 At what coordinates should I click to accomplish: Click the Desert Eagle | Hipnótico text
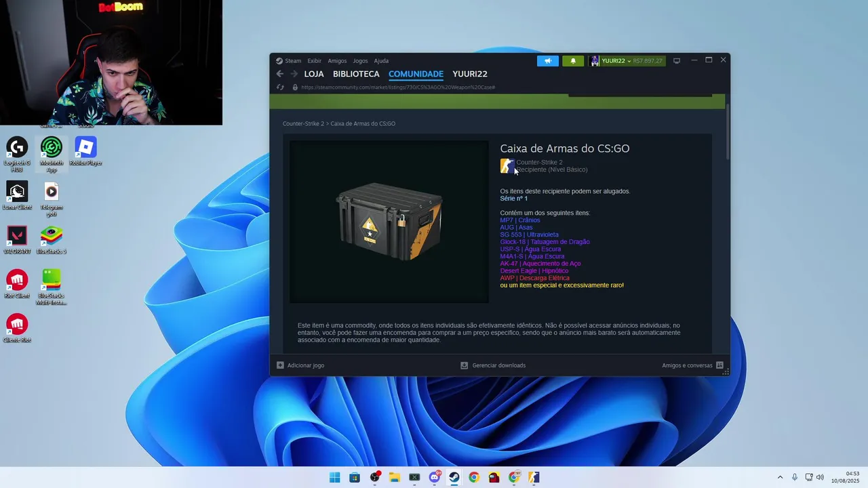[x=534, y=271]
